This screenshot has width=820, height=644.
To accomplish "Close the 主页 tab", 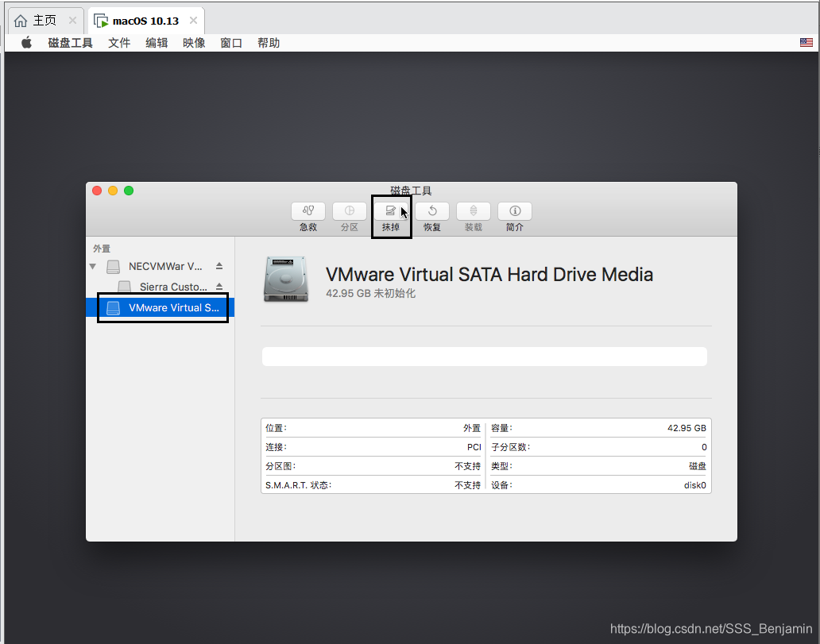I will tap(72, 21).
